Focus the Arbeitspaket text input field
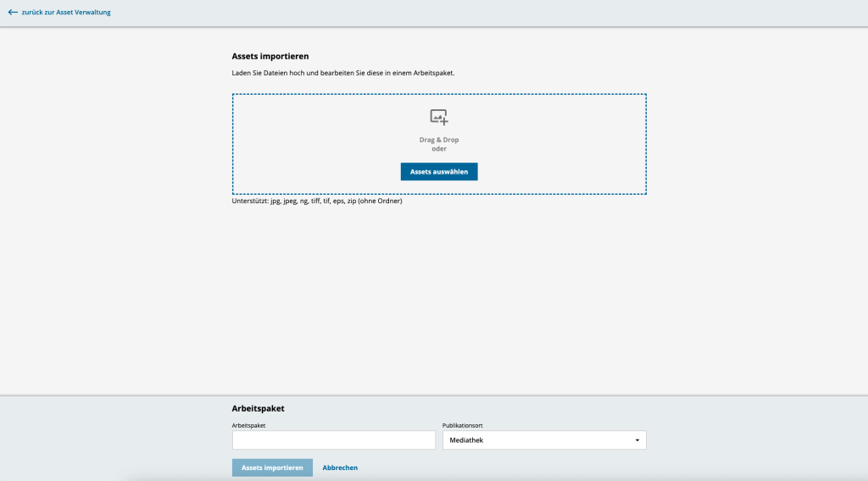Screen dimensions: 868x481 click(333, 440)
